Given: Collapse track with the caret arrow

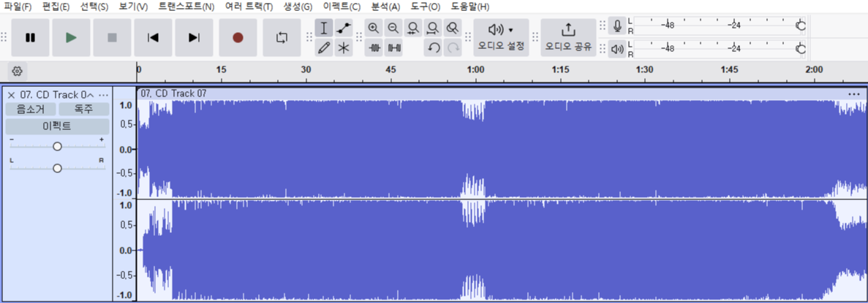Looking at the screenshot, I should [91, 94].
